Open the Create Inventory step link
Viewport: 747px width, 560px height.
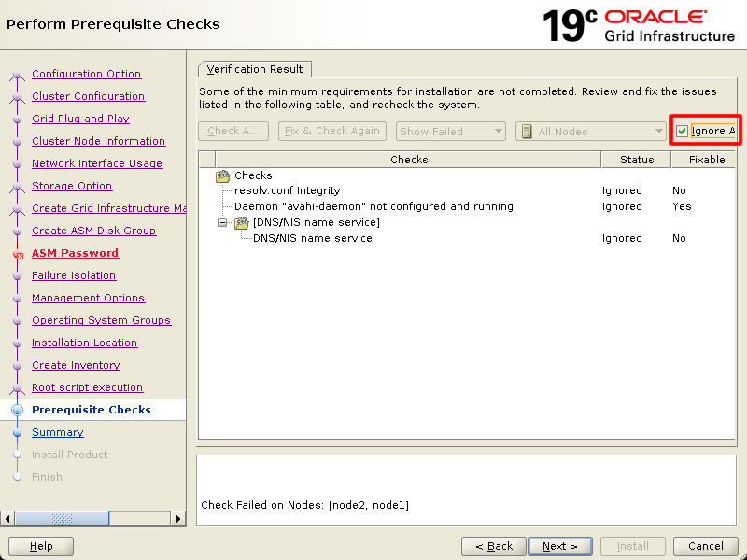(76, 365)
